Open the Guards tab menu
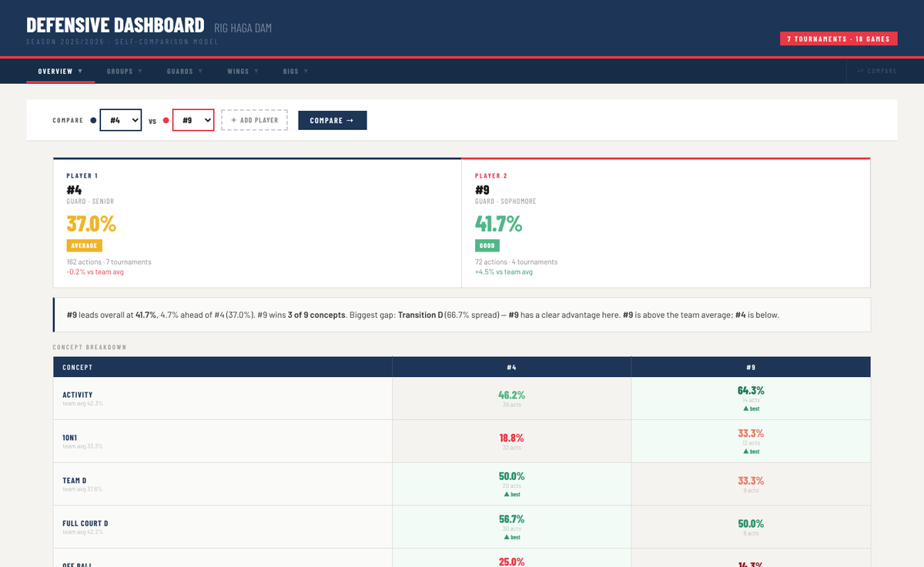Screen dimensions: 924x567 pyautogui.click(x=185, y=72)
